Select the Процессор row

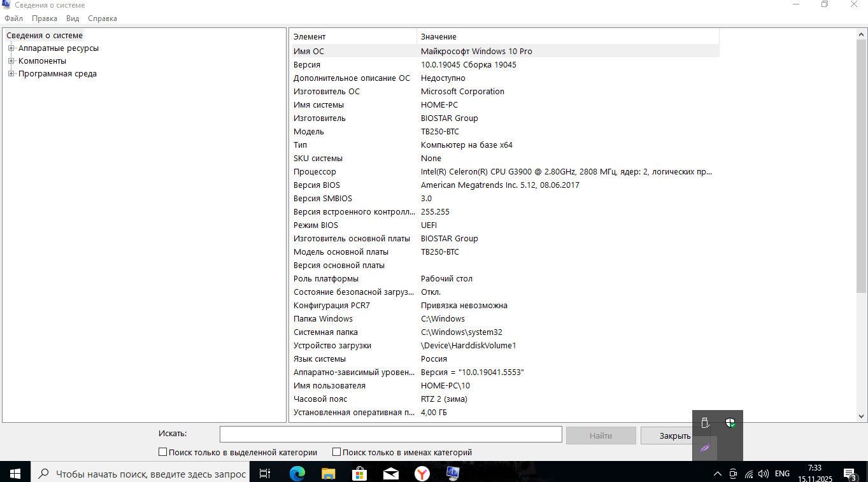[504, 171]
